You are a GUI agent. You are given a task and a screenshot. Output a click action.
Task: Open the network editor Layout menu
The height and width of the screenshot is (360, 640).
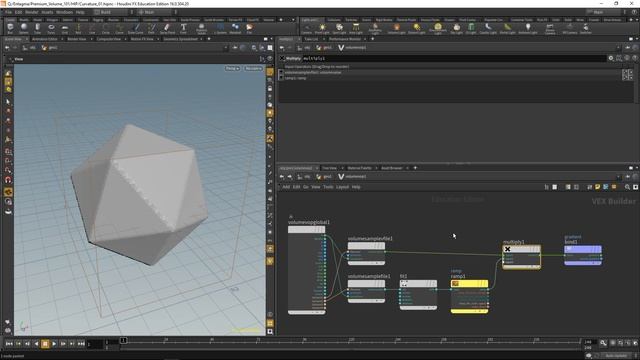pyautogui.click(x=342, y=187)
